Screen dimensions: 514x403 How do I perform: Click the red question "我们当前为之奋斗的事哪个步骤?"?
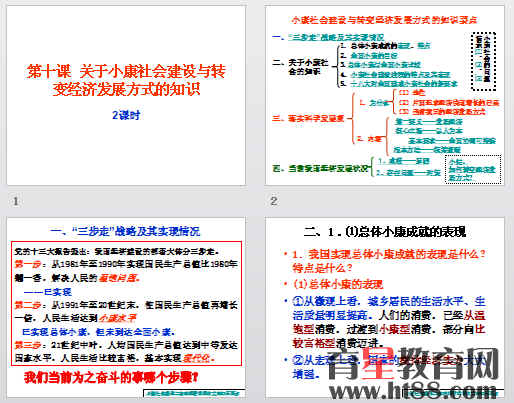pos(111,378)
